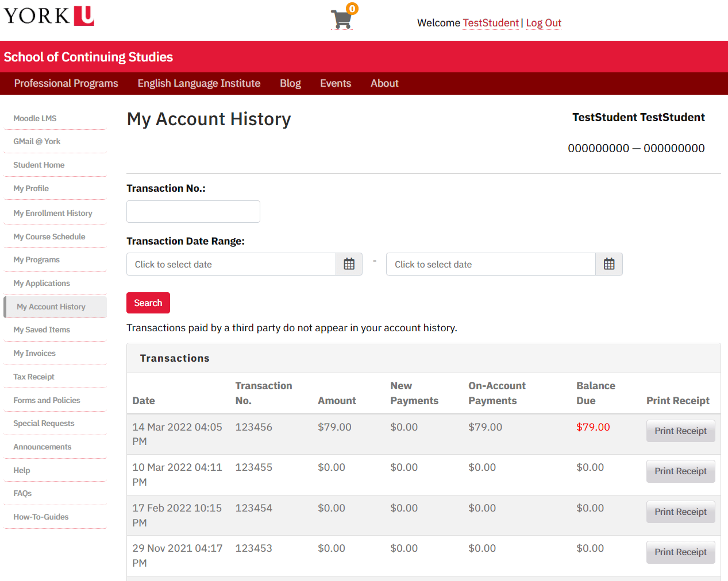The height and width of the screenshot is (581, 728).
Task: Print receipt for transaction 123454
Action: pyautogui.click(x=681, y=512)
